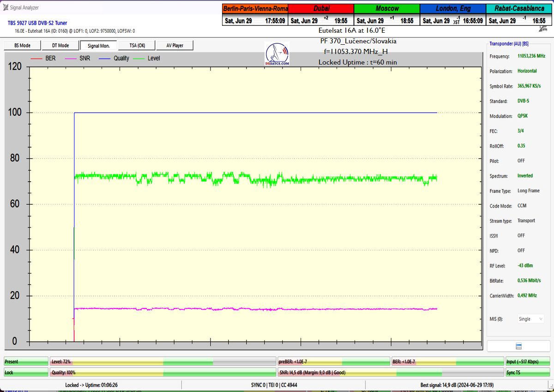
Task: Click the magenta SNR legend line
Action: click(71, 59)
